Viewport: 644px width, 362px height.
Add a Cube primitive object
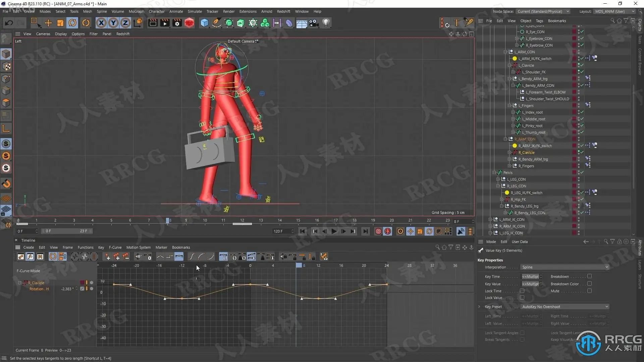coord(204,23)
